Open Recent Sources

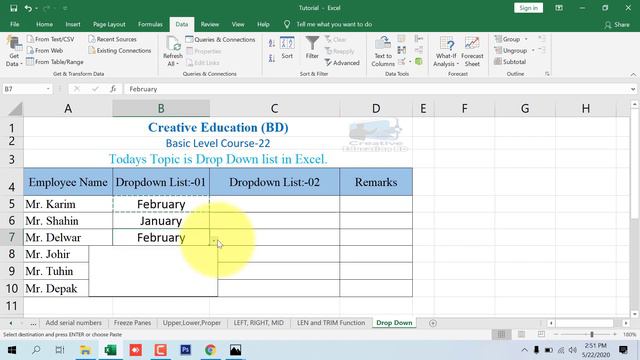(x=112, y=39)
